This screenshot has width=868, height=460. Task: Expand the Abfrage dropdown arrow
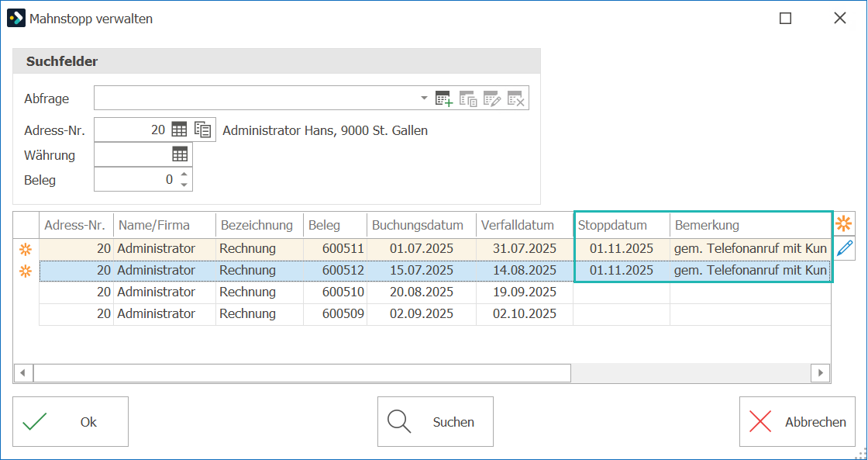[x=424, y=98]
